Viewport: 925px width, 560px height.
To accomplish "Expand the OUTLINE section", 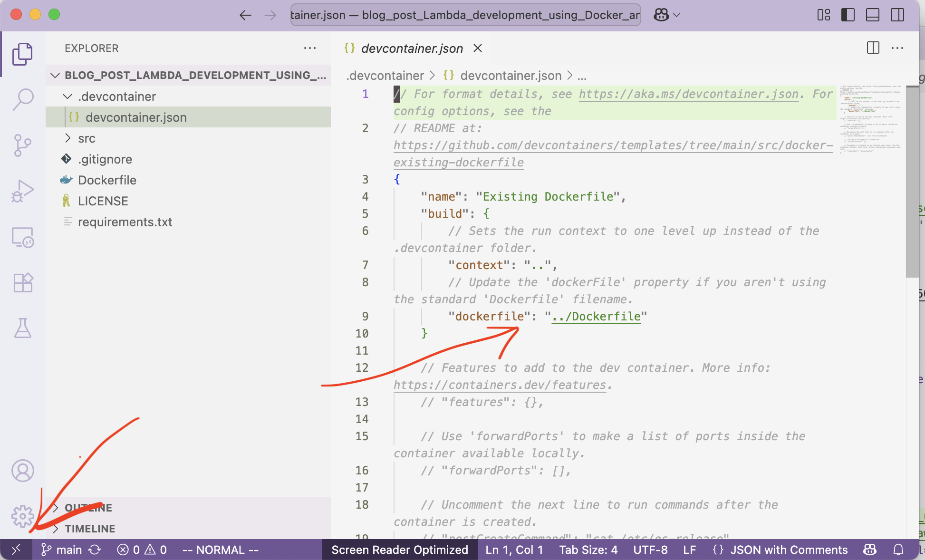I will [x=188, y=508].
